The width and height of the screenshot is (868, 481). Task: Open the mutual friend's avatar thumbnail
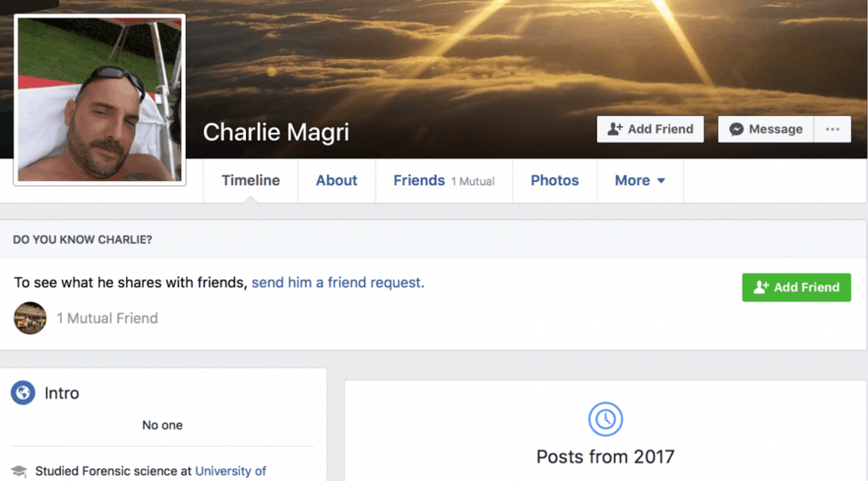(31, 318)
